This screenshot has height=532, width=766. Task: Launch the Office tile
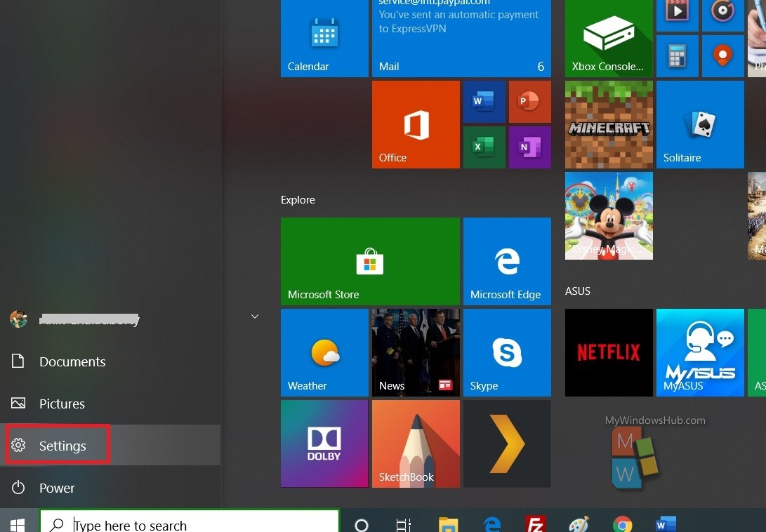[x=416, y=124]
